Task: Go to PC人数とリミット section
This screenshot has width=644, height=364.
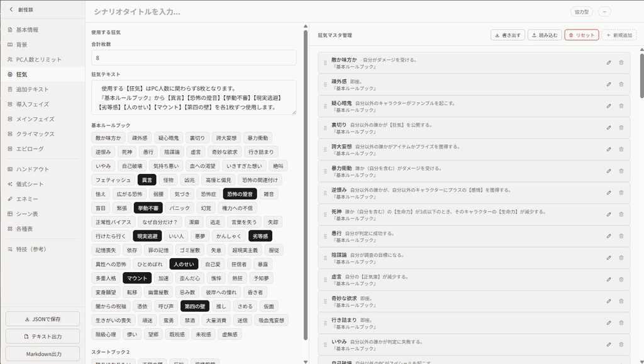Action: [x=43, y=59]
